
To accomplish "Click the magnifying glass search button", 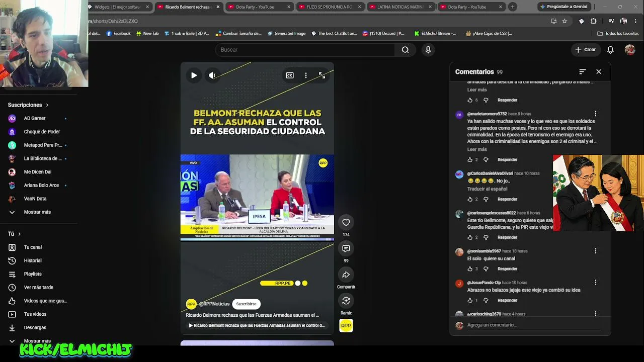I will click(405, 50).
